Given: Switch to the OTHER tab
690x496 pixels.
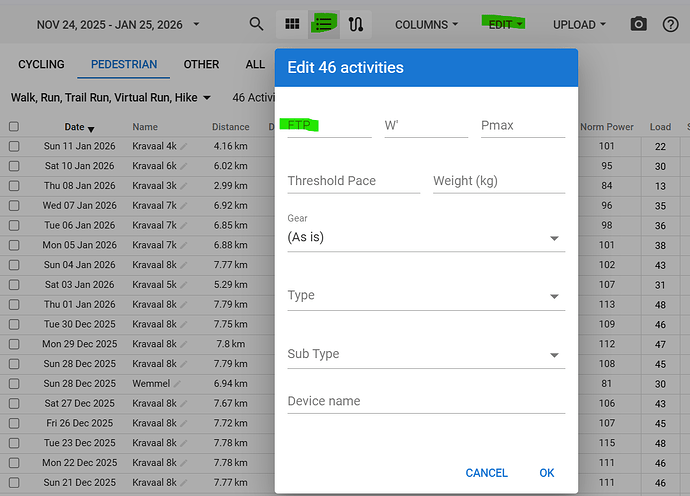Looking at the screenshot, I should coord(201,64).
